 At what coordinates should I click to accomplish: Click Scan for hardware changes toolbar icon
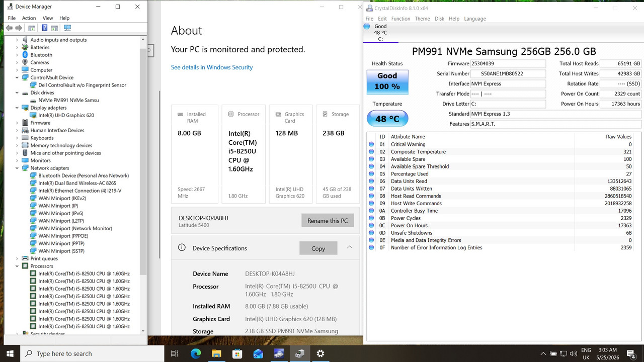(x=67, y=28)
